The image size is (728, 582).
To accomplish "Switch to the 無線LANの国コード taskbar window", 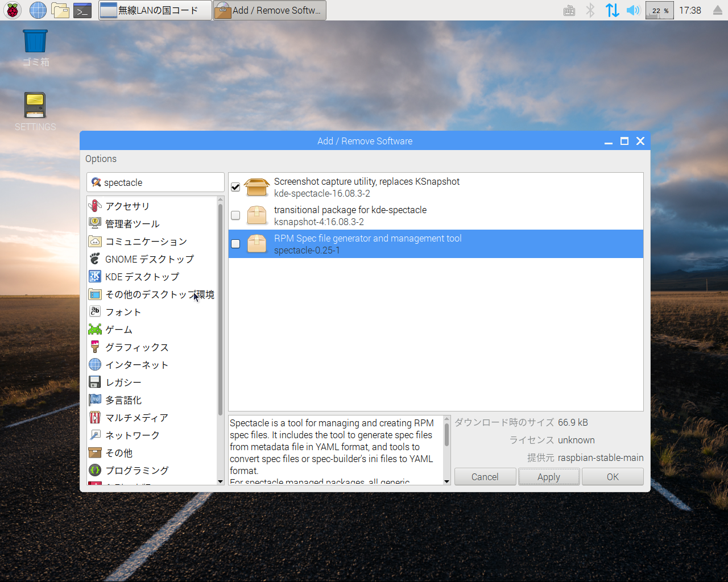I will 155,10.
